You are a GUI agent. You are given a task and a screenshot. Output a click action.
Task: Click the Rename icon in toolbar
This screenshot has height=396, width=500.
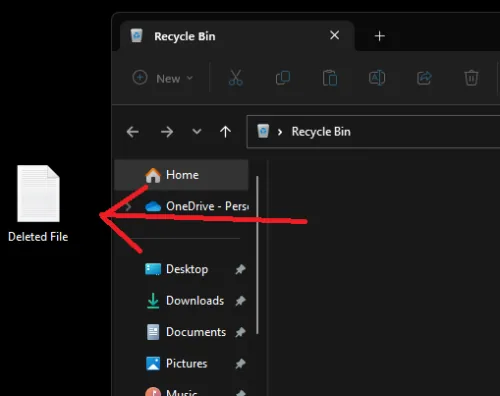[377, 78]
